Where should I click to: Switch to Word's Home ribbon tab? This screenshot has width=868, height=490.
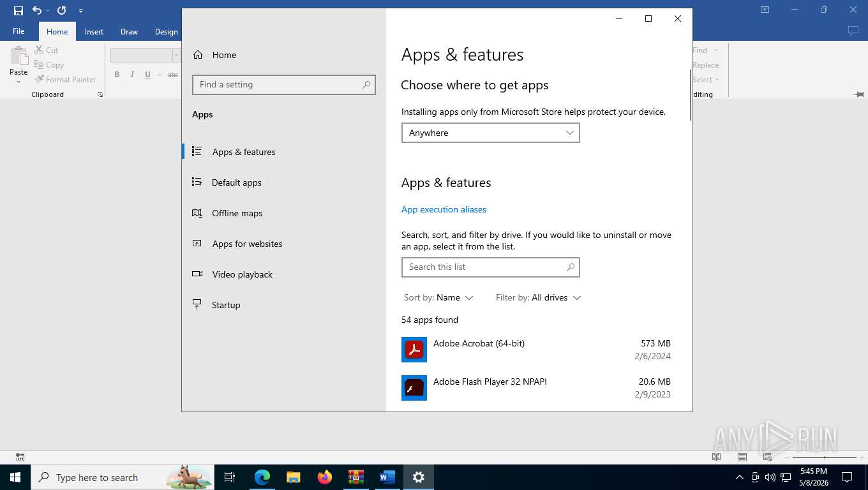[x=57, y=31]
